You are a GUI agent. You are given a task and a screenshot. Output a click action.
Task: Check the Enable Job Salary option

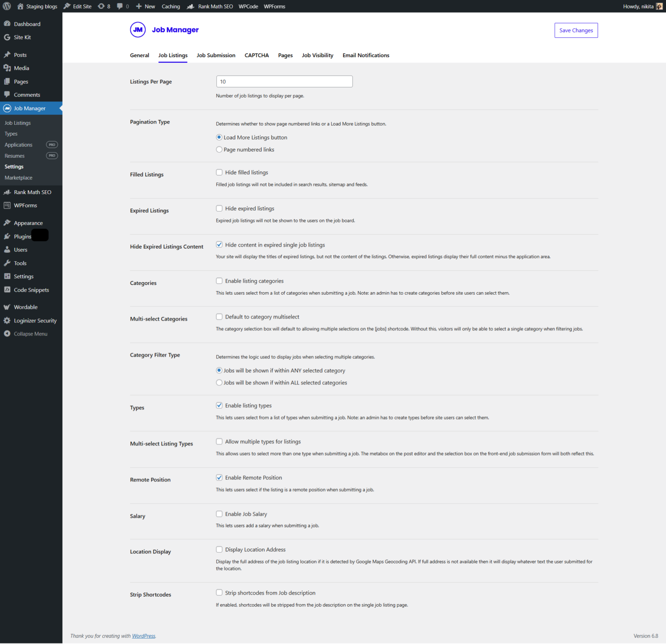219,514
